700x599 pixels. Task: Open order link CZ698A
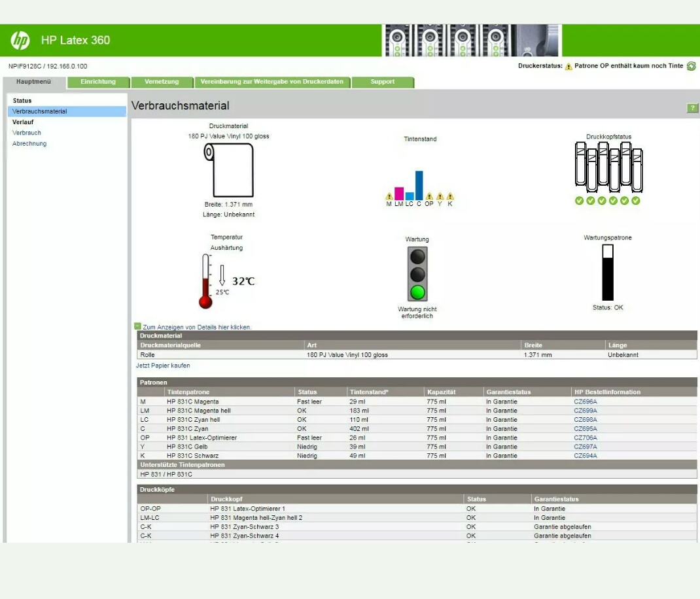coord(586,420)
